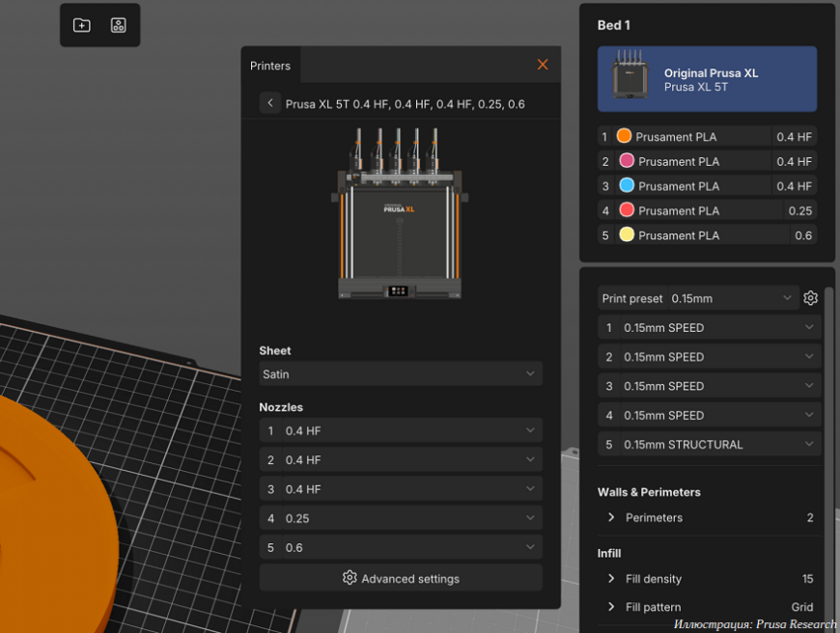Click the 0.25 nozzle value of filament 4

[799, 211]
